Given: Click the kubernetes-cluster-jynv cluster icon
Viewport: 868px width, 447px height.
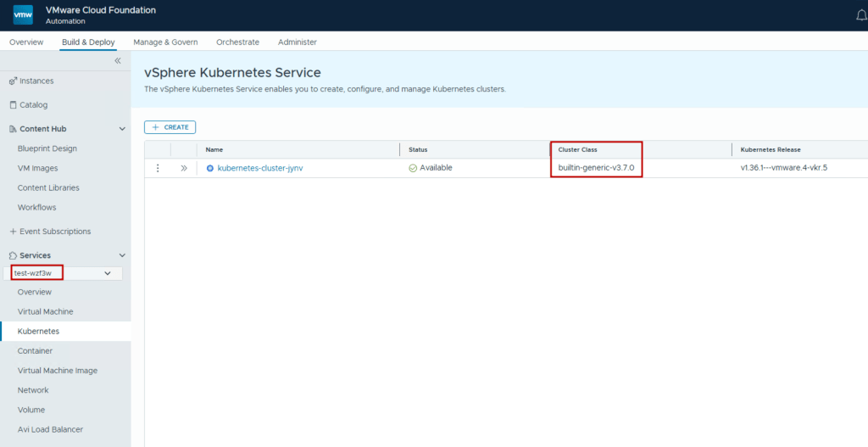Looking at the screenshot, I should coord(210,169).
